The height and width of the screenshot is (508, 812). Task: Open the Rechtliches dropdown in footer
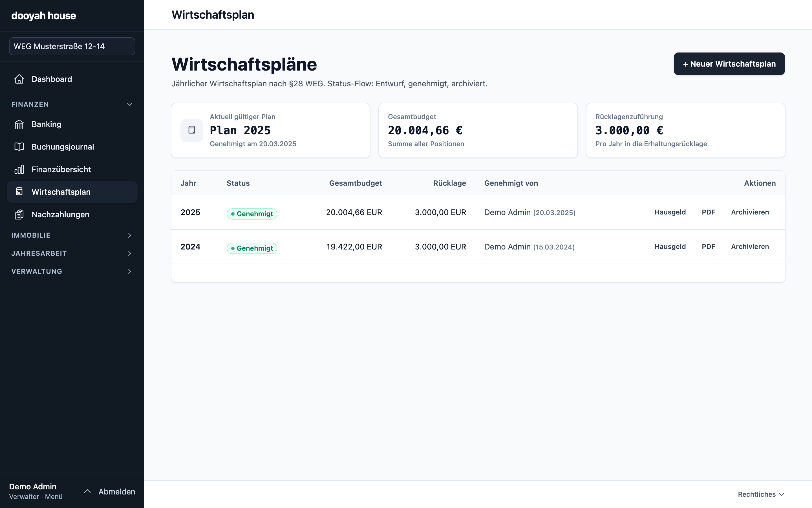pyautogui.click(x=761, y=494)
